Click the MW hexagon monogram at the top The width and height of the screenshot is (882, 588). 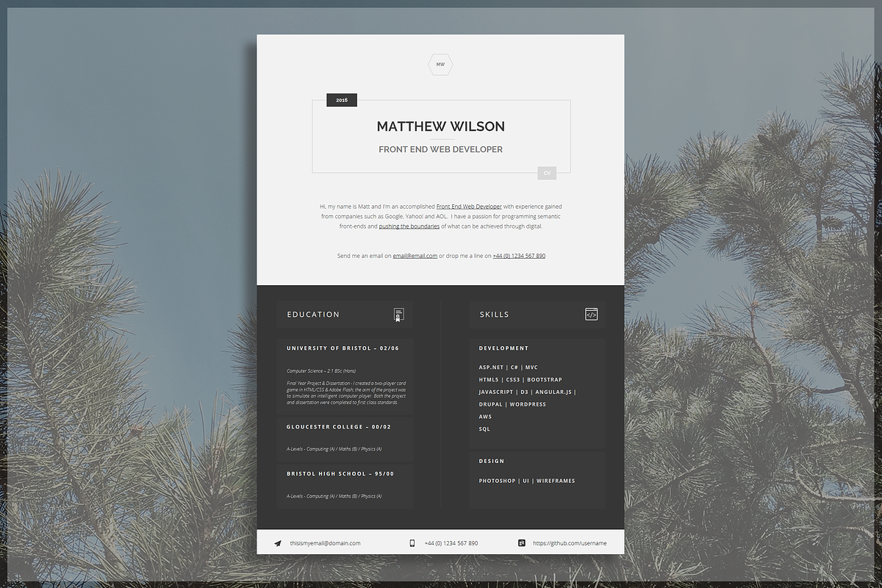440,65
